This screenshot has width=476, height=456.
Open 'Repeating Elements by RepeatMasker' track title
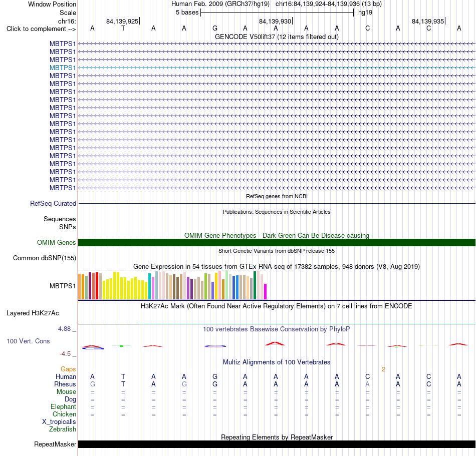(x=277, y=437)
